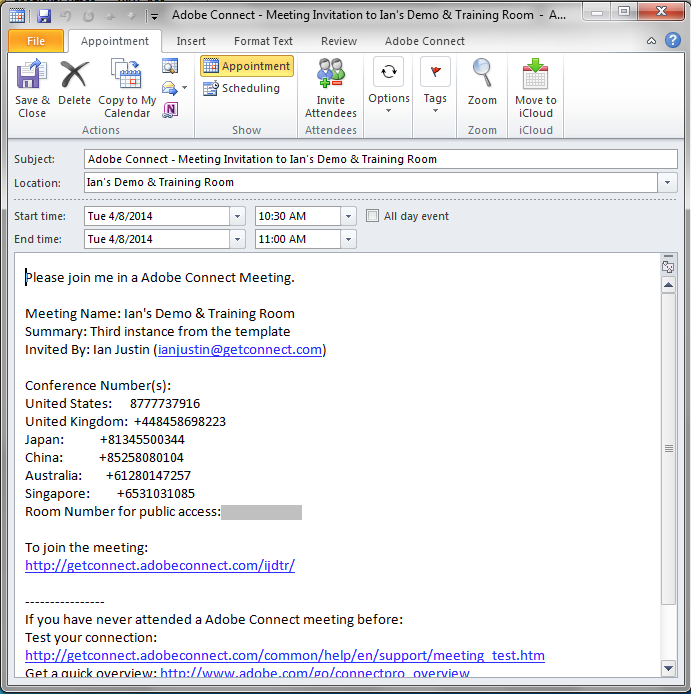Click the Undo arrow in quick access toolbar
Screen dimensions: 691x694
point(66,16)
